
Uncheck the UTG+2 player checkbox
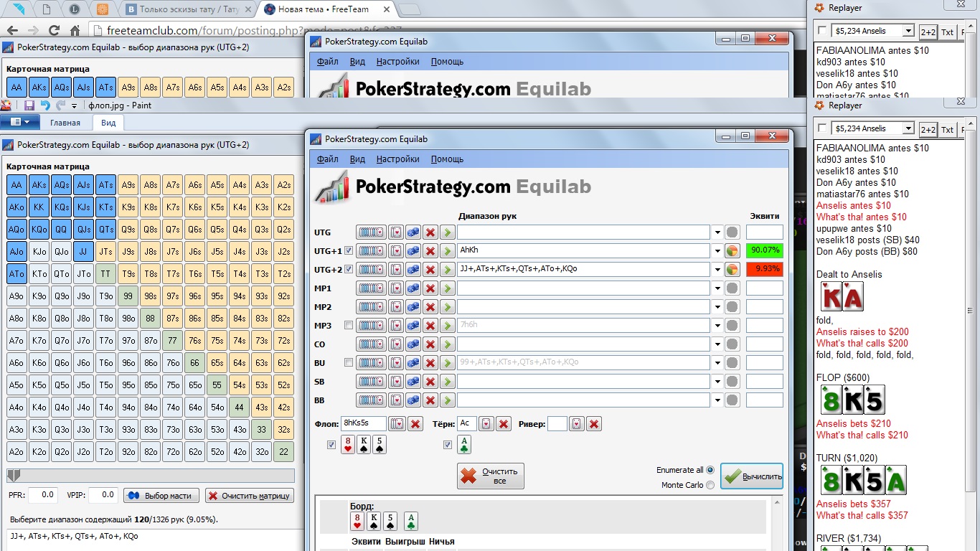point(349,270)
